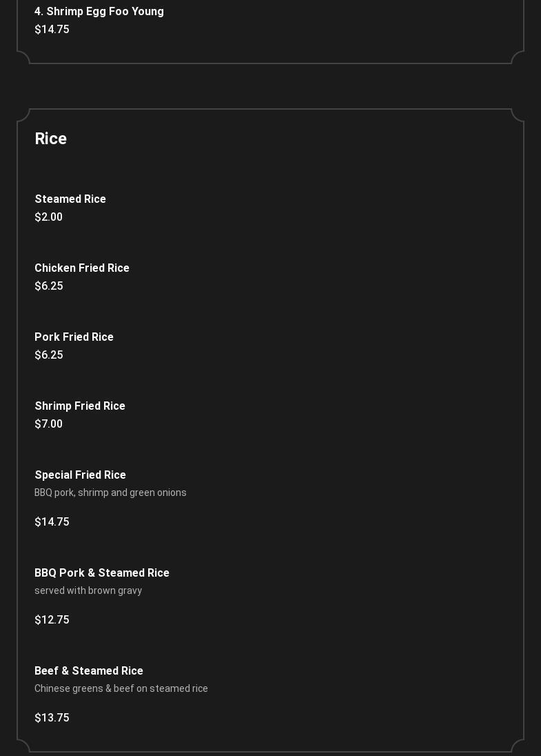The height and width of the screenshot is (756, 541).
Task: Click the BBQ pork, shrimp, green onions description
Action: 110,493
